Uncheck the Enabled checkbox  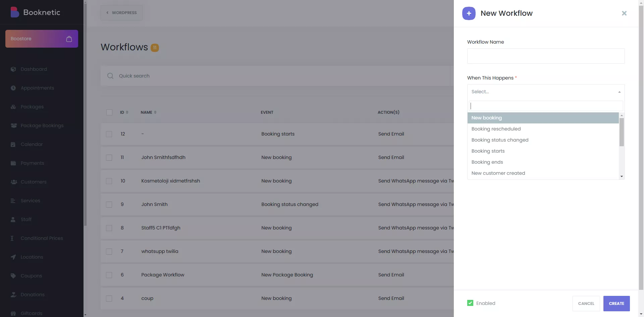(x=470, y=303)
